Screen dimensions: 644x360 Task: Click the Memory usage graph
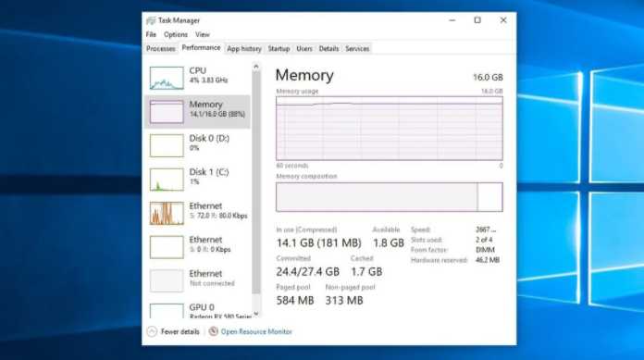(x=389, y=129)
